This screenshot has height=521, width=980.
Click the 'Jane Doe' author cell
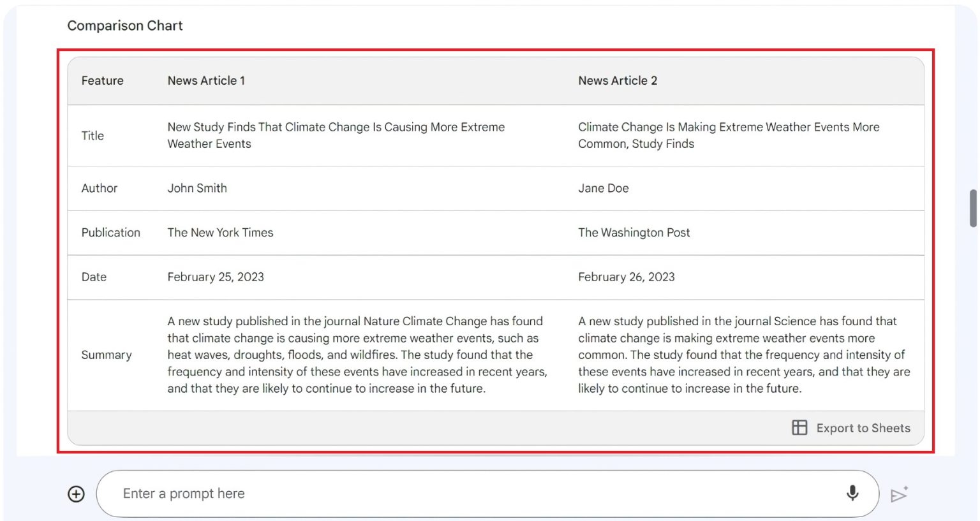[x=603, y=188]
